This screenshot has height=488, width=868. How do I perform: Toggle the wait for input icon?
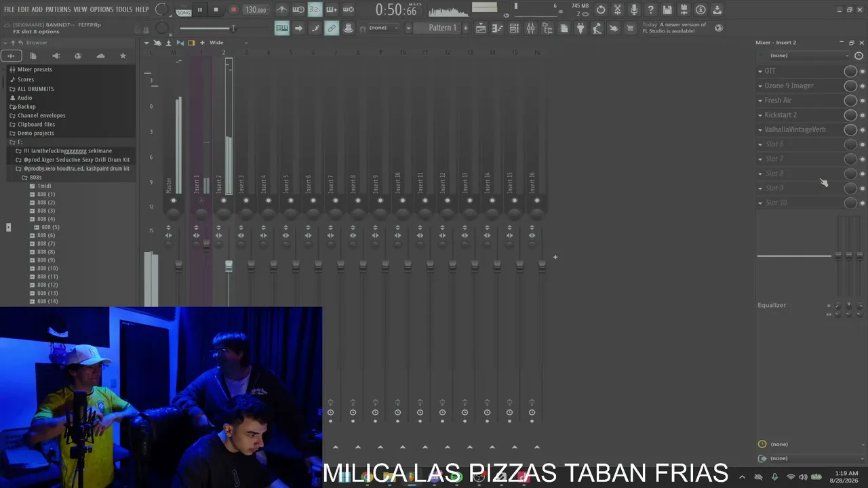pyautogui.click(x=298, y=9)
